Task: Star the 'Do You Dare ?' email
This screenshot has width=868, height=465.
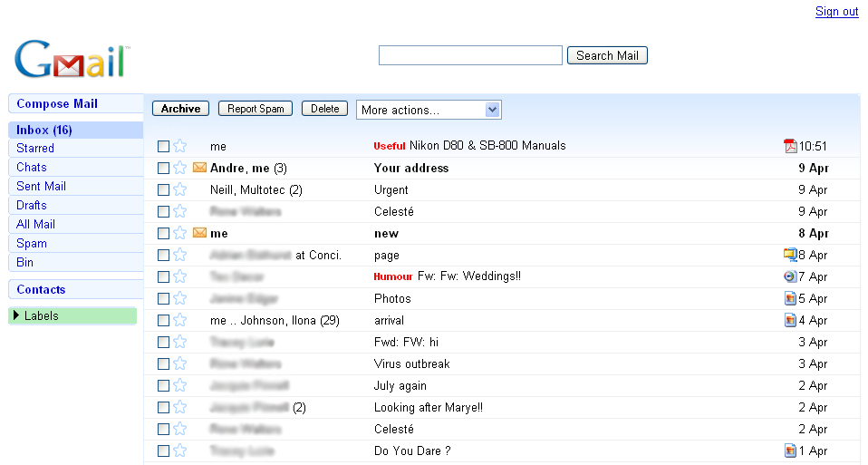Action: 180,450
